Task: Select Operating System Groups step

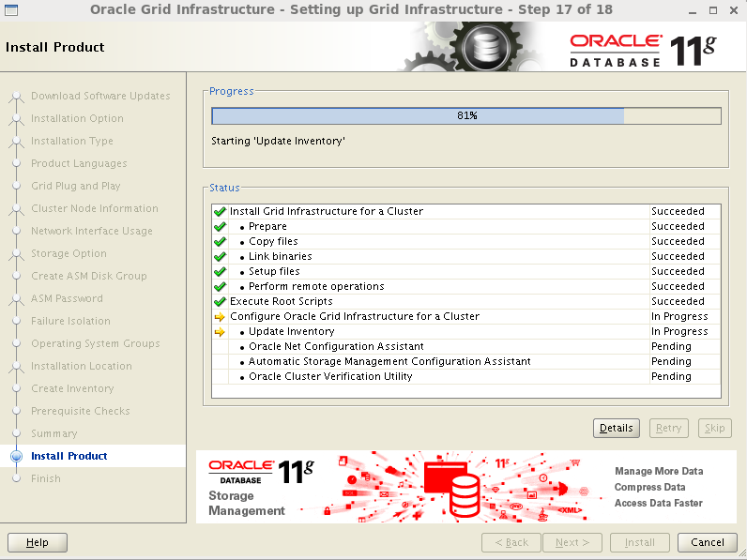Action: (96, 343)
